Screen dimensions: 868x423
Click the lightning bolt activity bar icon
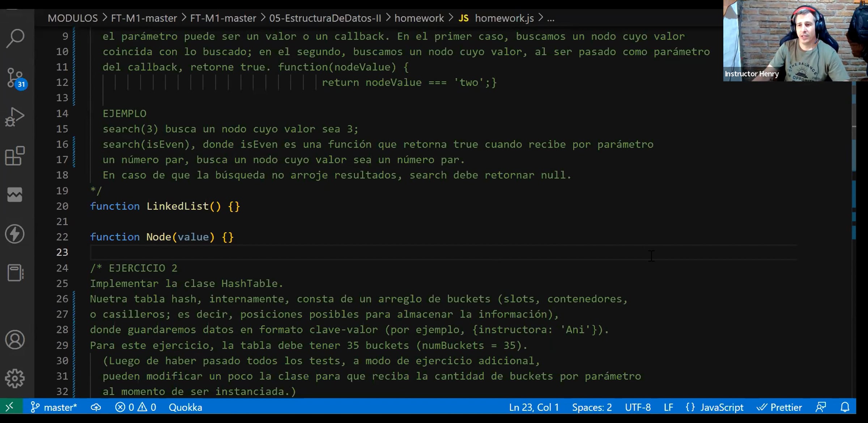click(15, 234)
